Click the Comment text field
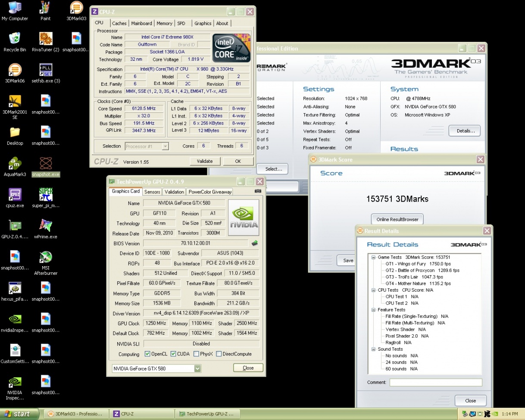The height and width of the screenshot is (420, 525). click(x=435, y=383)
